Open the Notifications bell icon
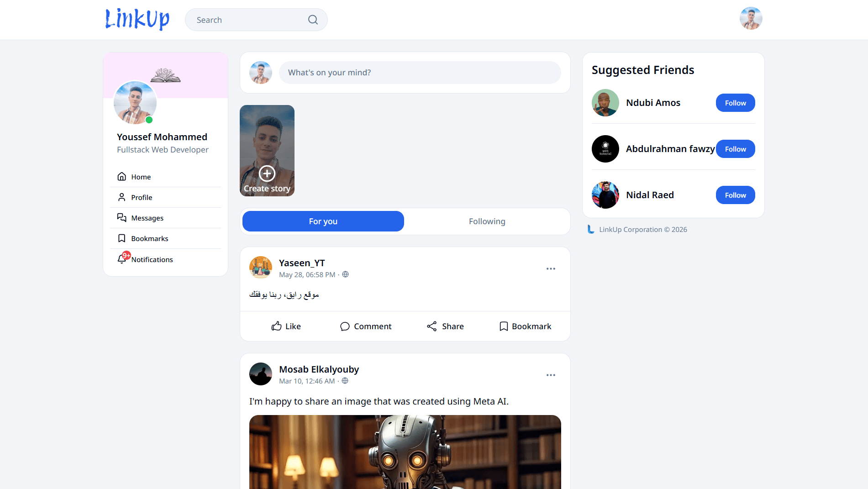This screenshot has height=489, width=868. [x=122, y=259]
